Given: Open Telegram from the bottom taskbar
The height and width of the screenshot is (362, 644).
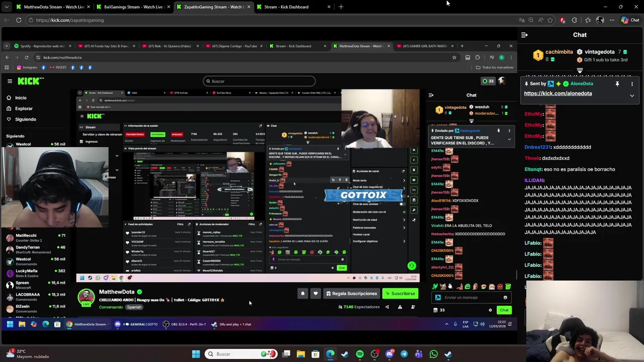Looking at the screenshot, I should pos(404,354).
